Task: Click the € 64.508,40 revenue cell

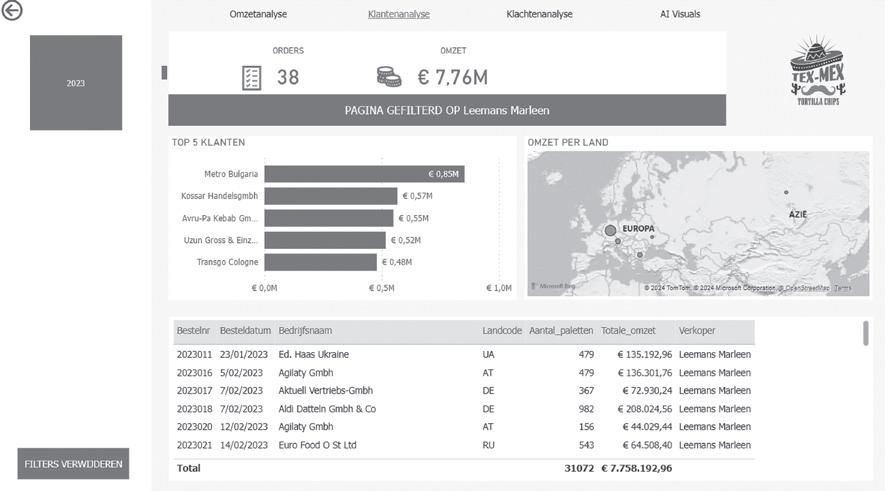Action: (647, 445)
